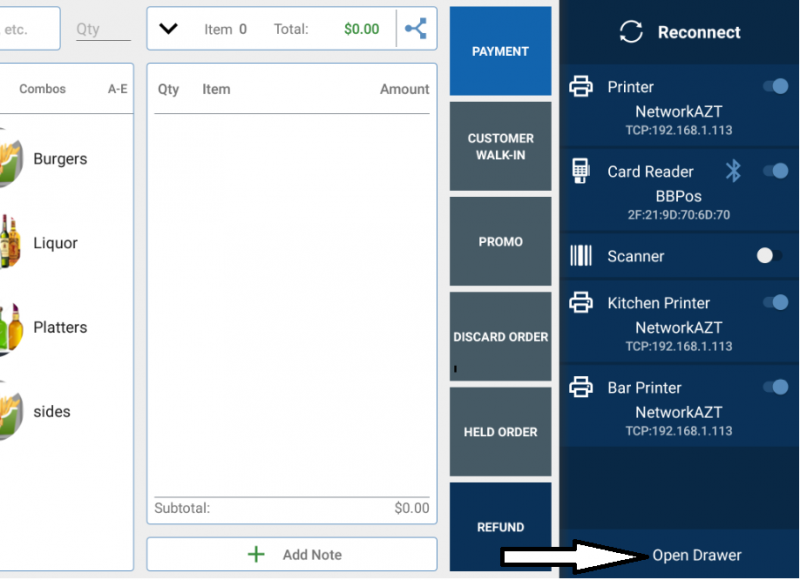The height and width of the screenshot is (580, 800).
Task: Open the HELD ORDER list
Action: (x=500, y=432)
